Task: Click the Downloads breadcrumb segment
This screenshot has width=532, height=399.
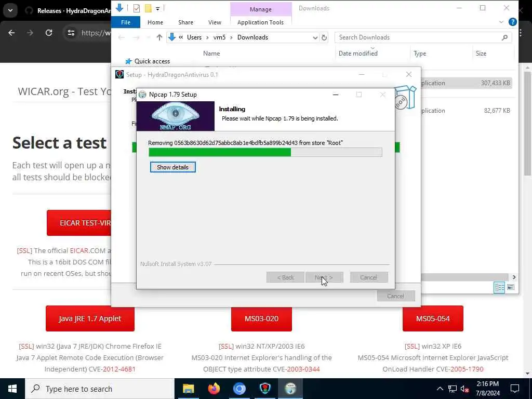Action: [252, 37]
